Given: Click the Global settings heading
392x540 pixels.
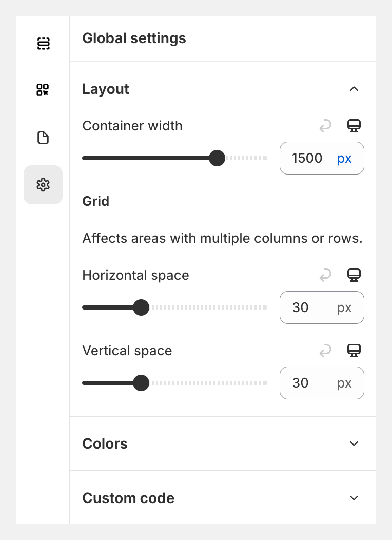Looking at the screenshot, I should tap(134, 38).
